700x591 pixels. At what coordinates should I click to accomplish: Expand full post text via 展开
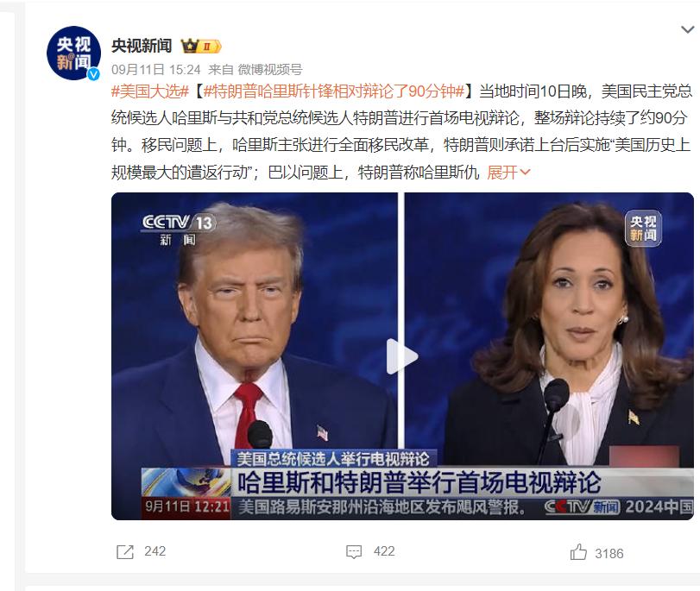coord(502,173)
